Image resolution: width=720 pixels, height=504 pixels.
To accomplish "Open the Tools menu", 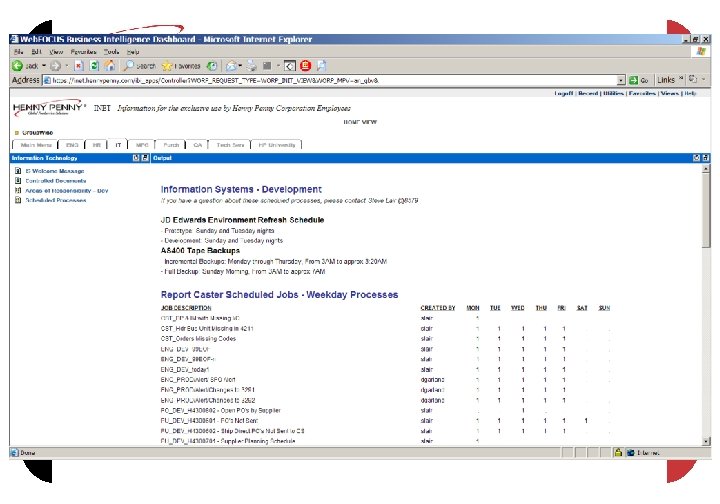I will (x=111, y=52).
